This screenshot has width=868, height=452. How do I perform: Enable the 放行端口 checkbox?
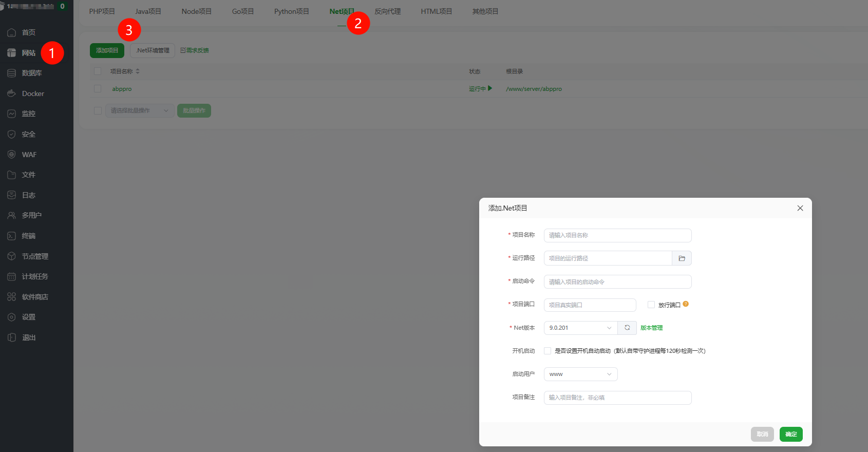tap(651, 305)
